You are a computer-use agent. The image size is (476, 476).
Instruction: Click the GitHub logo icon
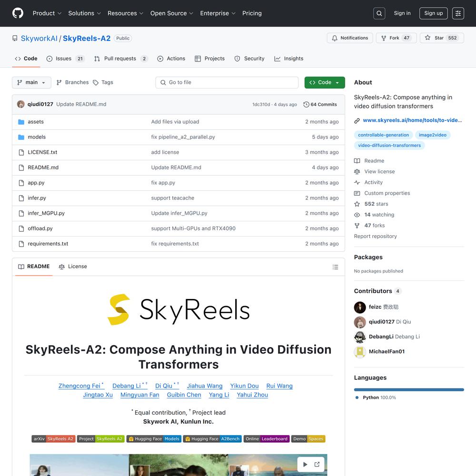[x=18, y=13]
